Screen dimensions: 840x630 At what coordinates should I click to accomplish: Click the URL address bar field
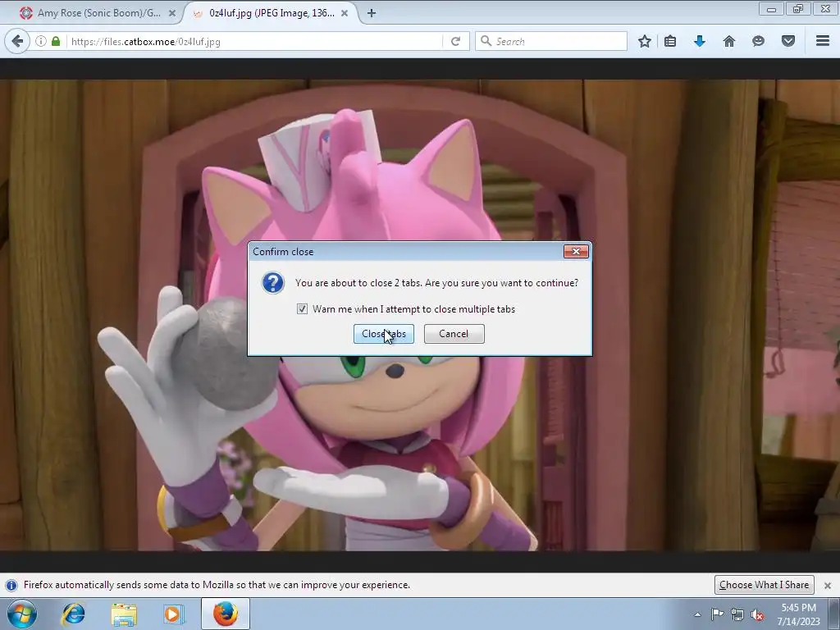coord(256,41)
